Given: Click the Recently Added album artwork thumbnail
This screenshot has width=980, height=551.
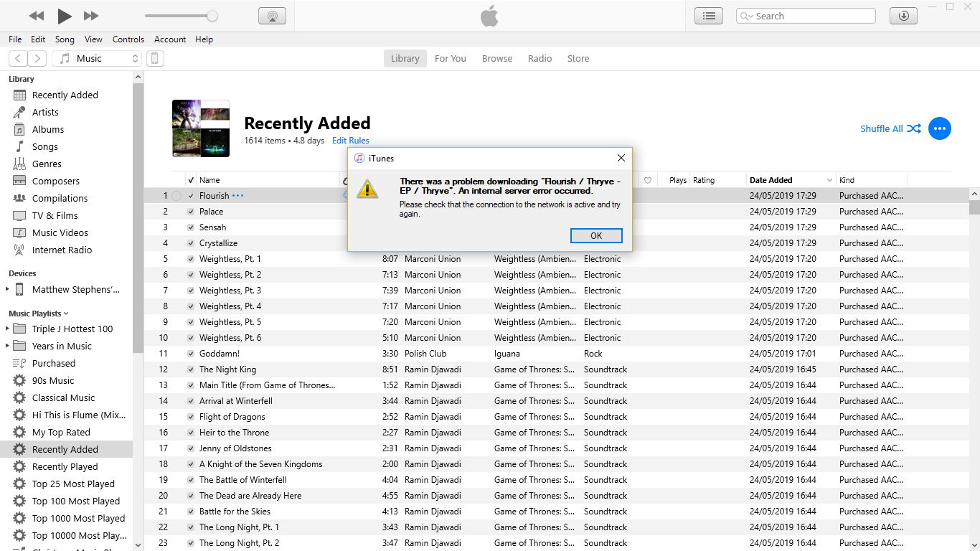Looking at the screenshot, I should coord(201,128).
